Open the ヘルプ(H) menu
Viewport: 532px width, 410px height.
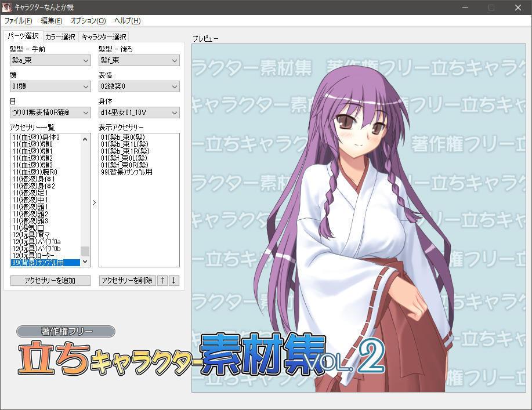[x=128, y=21]
